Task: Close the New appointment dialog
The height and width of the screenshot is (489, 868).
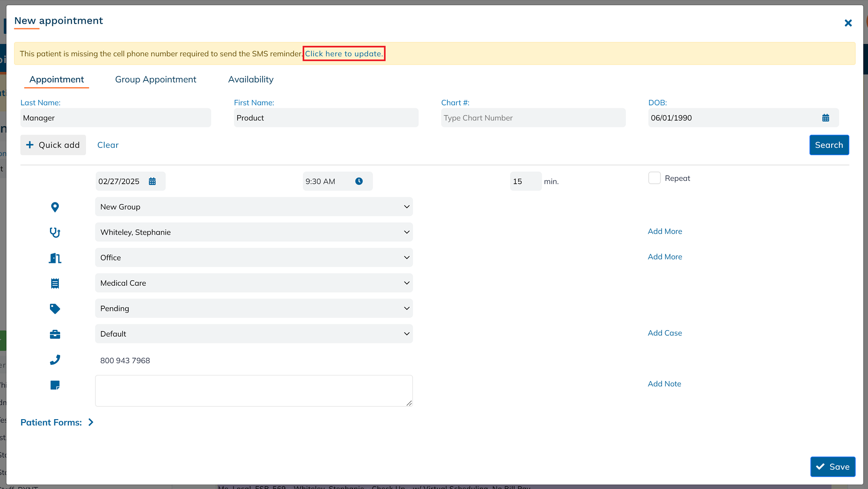Action: pos(848,23)
